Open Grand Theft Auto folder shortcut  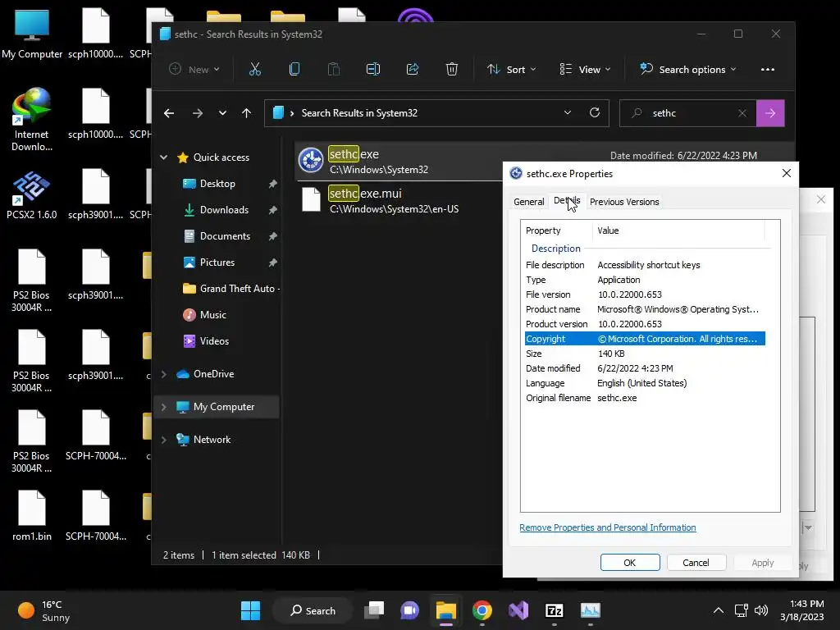tap(231, 289)
